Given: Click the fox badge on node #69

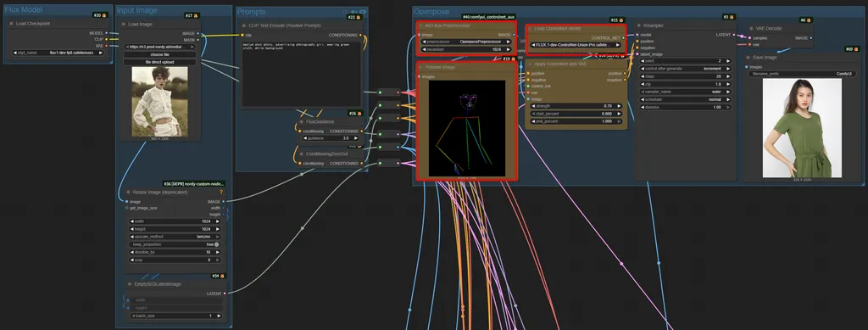Looking at the screenshot, I should click(x=857, y=49).
